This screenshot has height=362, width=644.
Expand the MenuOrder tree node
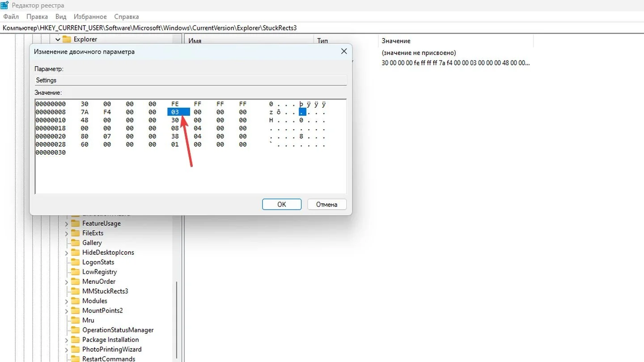pyautogui.click(x=66, y=282)
